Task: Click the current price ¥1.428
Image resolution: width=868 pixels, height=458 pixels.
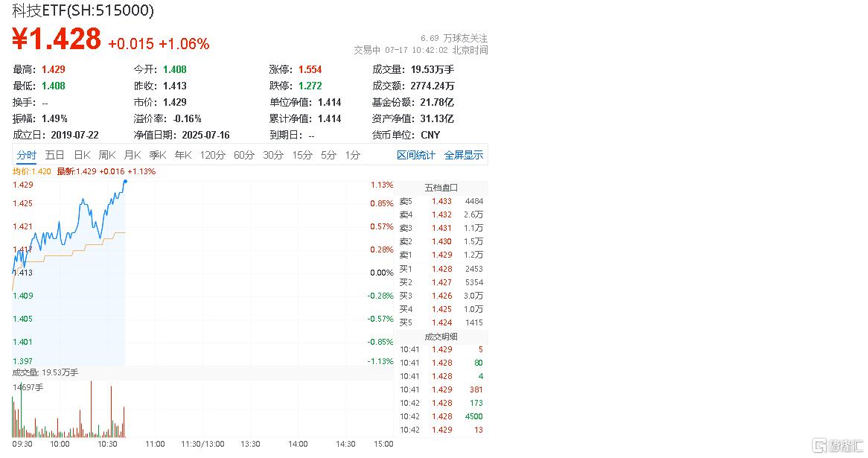Action: 57,39
